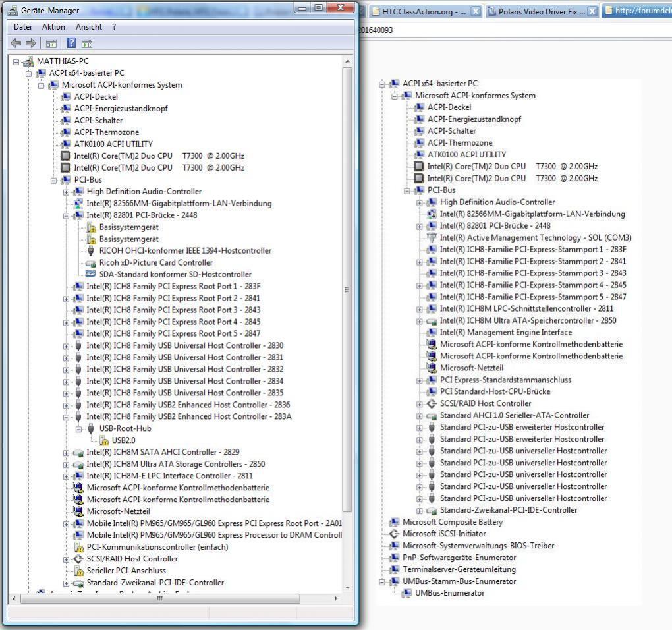Click the ICH8M SATA AHCI Controller 2829 icon
The image size is (672, 630).
pyautogui.click(x=78, y=452)
